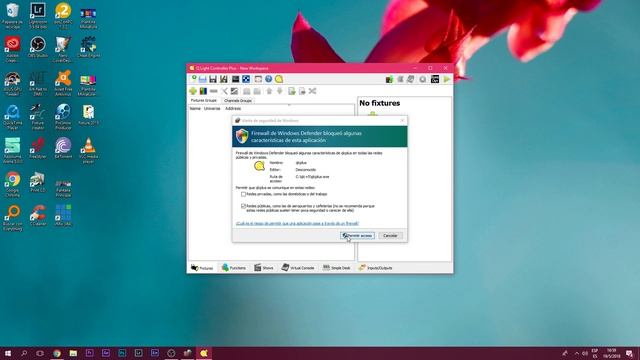The image size is (640, 360).
Task: Close the Windows security alert dialog
Action: click(x=402, y=120)
